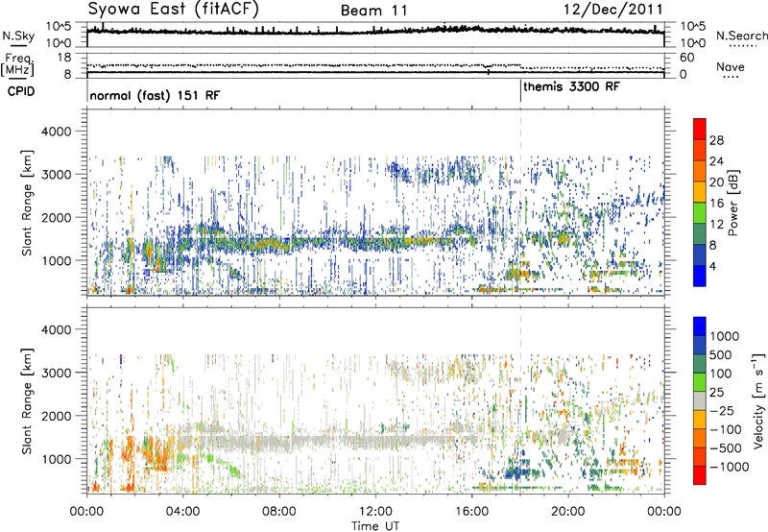Click 'themis 3300 RF' text

[571, 87]
